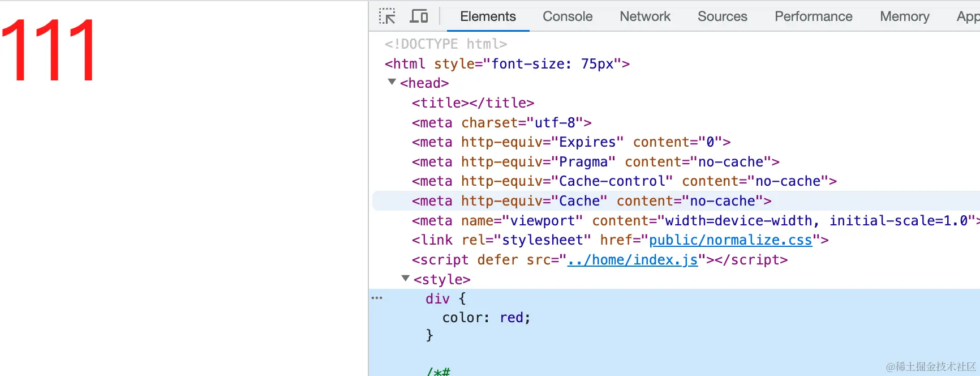Collapse the style element triangle

pos(405,278)
